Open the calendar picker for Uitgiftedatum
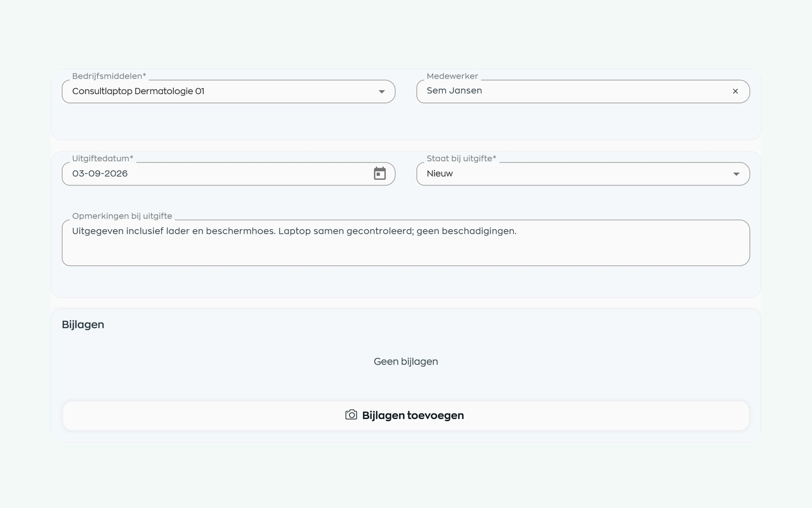Image resolution: width=812 pixels, height=508 pixels. click(x=379, y=173)
